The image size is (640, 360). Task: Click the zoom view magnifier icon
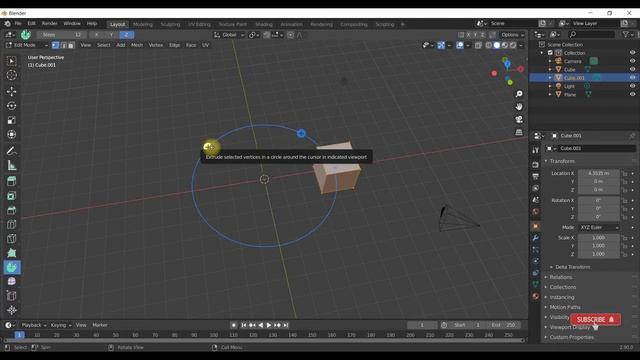tap(519, 94)
